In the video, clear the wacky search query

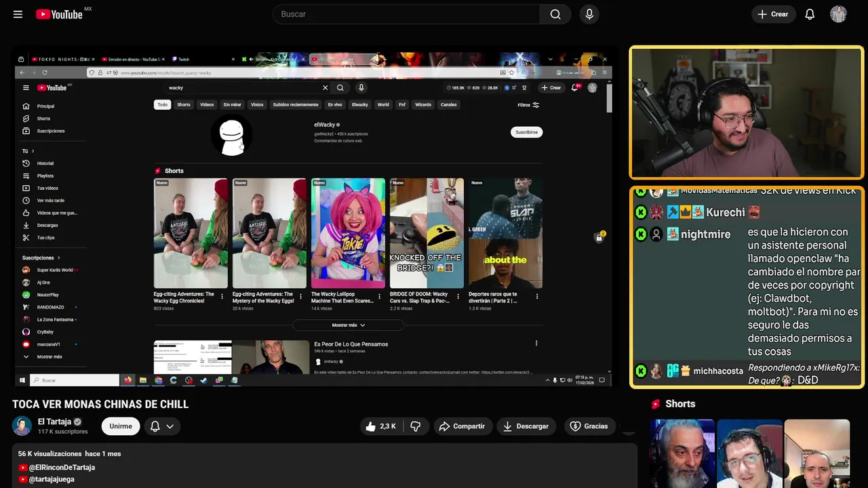pos(325,87)
